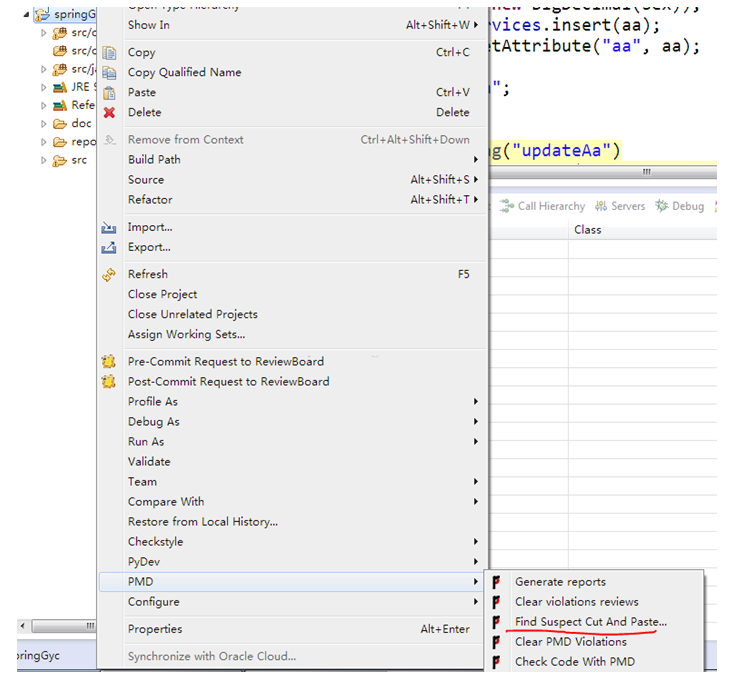Screen dimensions: 734x675
Task: Click PMD icon beside Clear violations reviews
Action: (x=496, y=602)
